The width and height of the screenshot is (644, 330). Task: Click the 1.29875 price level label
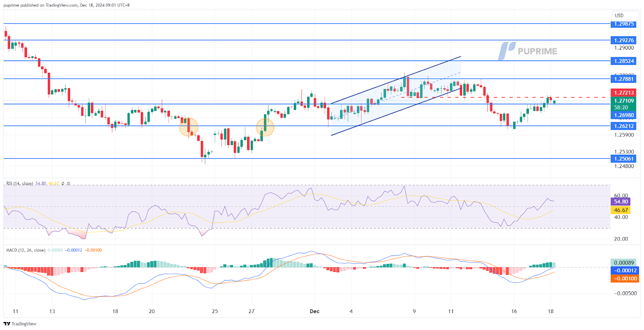point(623,24)
